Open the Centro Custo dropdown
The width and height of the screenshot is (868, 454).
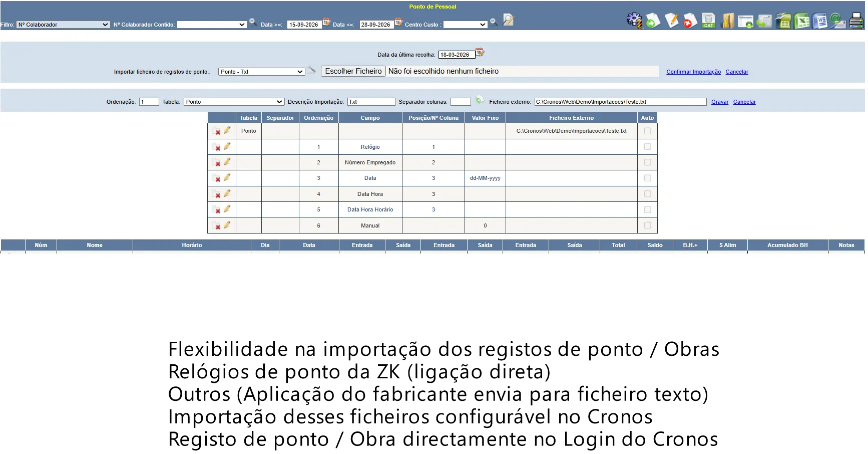[x=466, y=25]
